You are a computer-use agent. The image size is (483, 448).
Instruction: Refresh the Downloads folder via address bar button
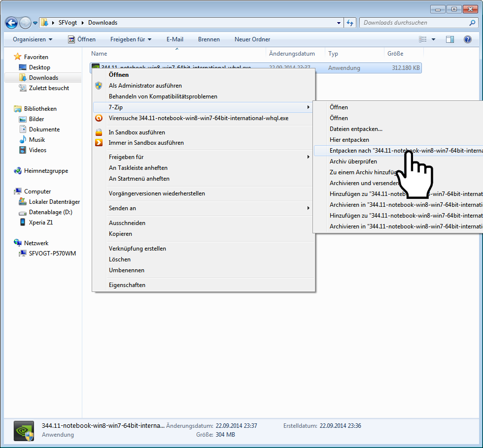click(x=350, y=23)
